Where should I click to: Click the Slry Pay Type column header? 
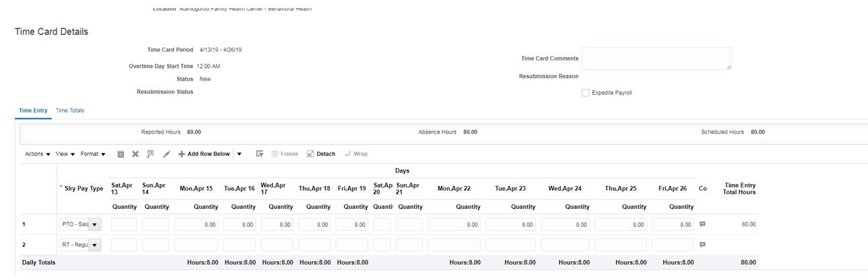click(84, 189)
